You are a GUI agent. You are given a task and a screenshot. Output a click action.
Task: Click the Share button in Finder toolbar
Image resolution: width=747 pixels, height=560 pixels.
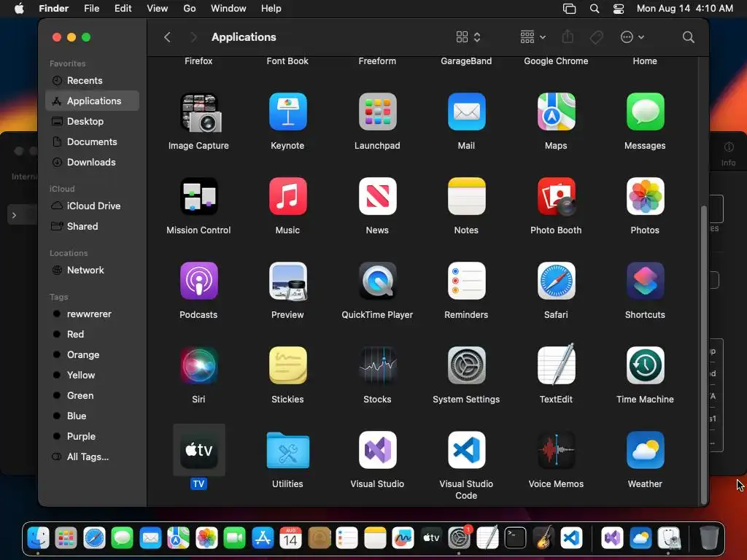coord(568,36)
